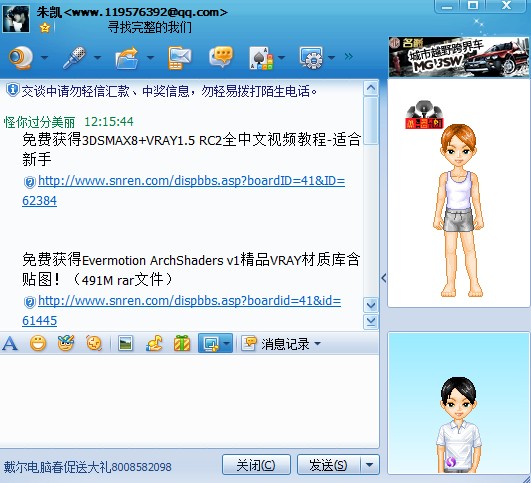Screen dimensions: 531x483
Task: Launch QQ games playing cards icon
Action: coord(261,58)
